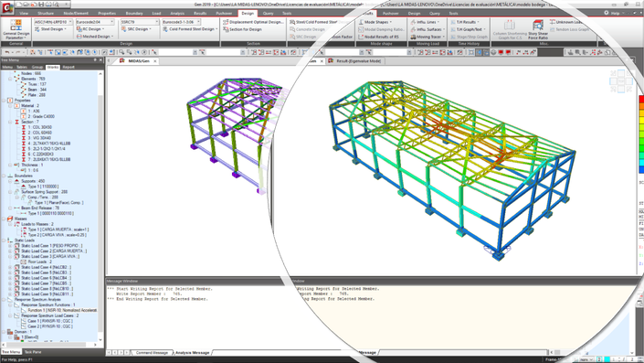Open AISC steel design code dropdown

click(x=53, y=22)
